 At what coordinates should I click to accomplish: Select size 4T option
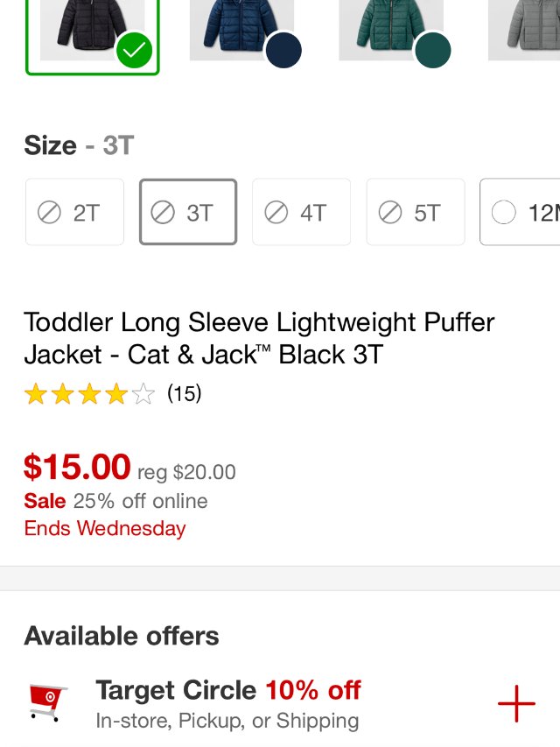click(x=301, y=212)
